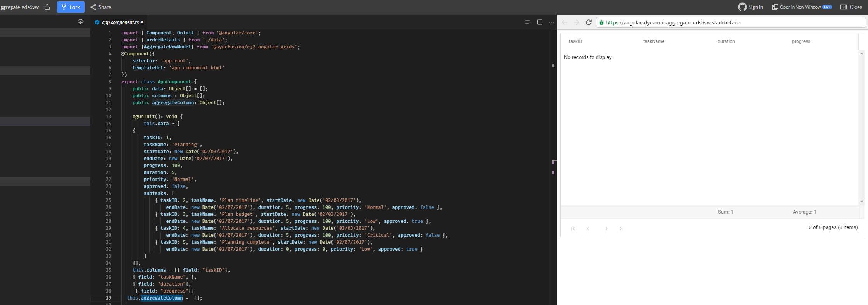
Task: Click 'Allocate resources' string in code
Action: tap(248, 228)
